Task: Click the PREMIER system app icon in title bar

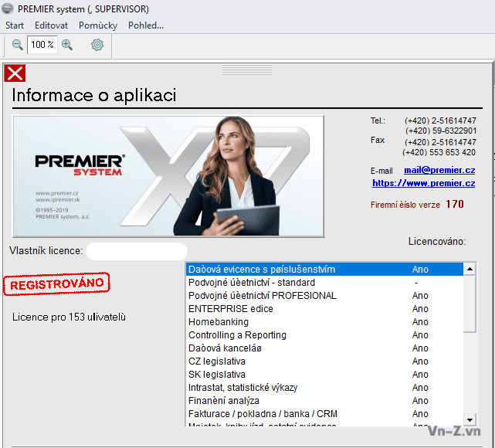Action: (x=8, y=9)
